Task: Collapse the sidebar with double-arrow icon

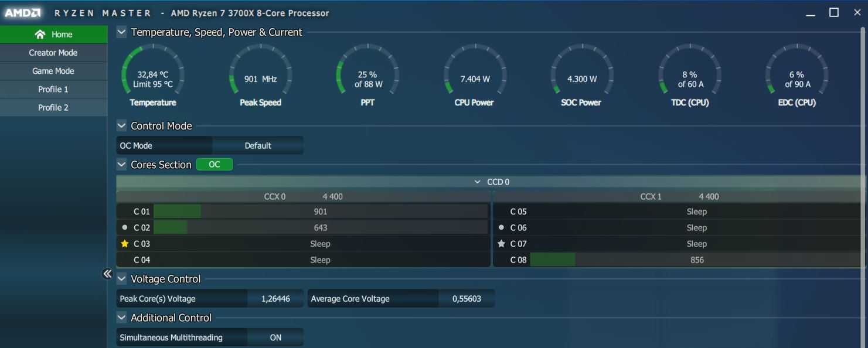Action: tap(107, 274)
